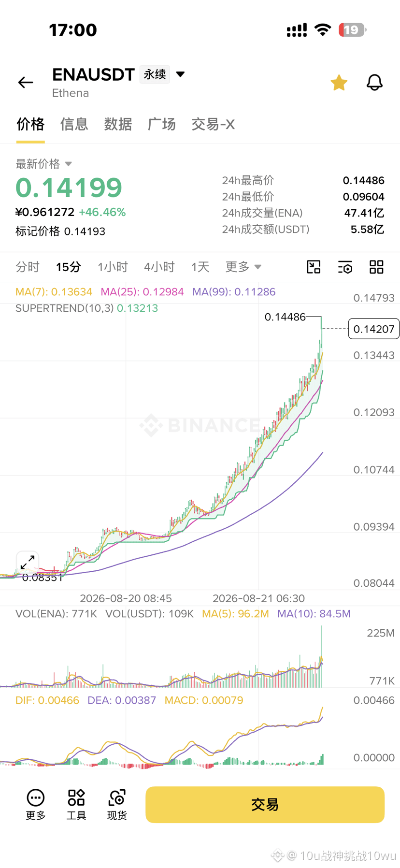400x868 pixels.
Task: Tap the 24h成交量(ENA) value 47.41亿
Action: tap(364, 213)
